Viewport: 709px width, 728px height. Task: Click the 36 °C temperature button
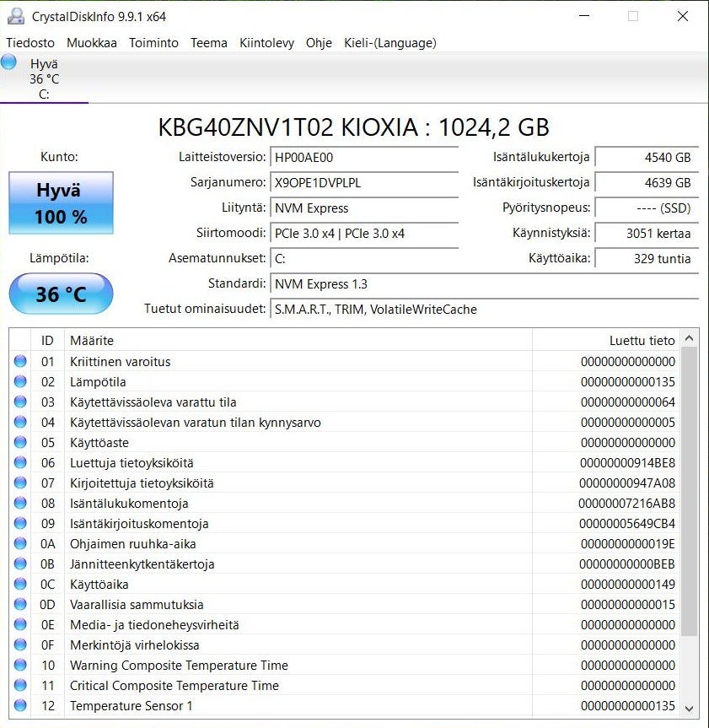pos(61,294)
